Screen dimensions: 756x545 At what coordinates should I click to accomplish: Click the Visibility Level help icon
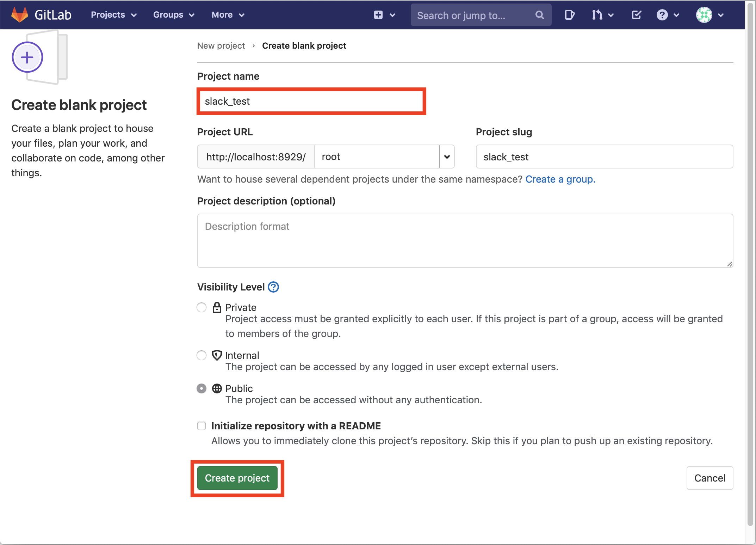[x=273, y=287]
